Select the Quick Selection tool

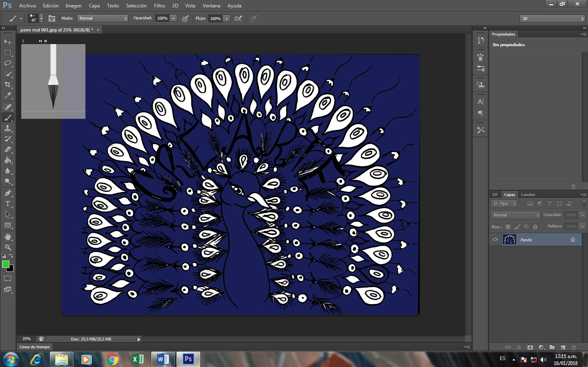[x=8, y=74]
